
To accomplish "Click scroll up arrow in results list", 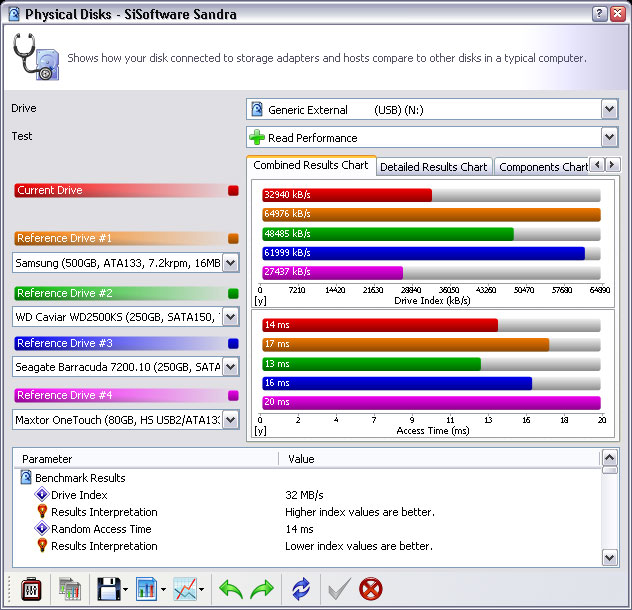I will click(609, 458).
